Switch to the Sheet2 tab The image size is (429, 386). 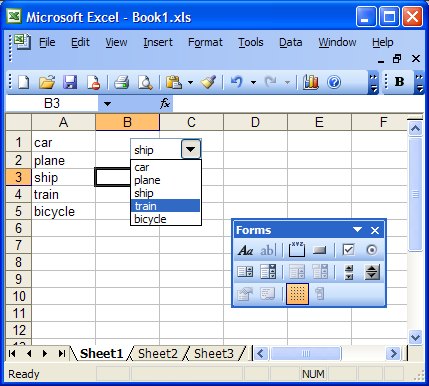point(158,353)
